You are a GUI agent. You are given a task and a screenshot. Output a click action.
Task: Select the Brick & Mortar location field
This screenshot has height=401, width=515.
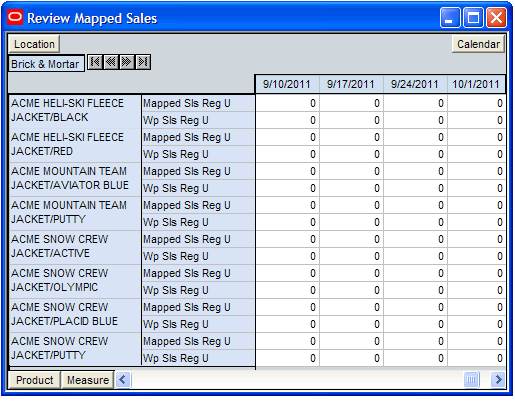46,64
